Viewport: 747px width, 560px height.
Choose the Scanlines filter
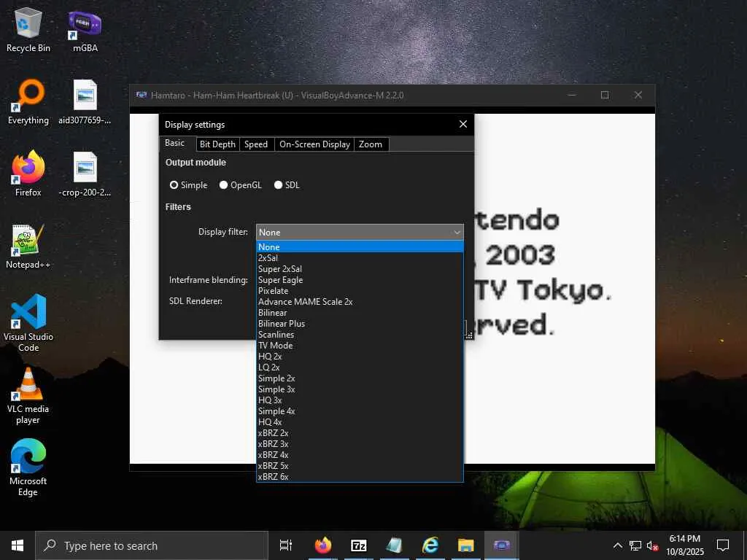coord(360,334)
